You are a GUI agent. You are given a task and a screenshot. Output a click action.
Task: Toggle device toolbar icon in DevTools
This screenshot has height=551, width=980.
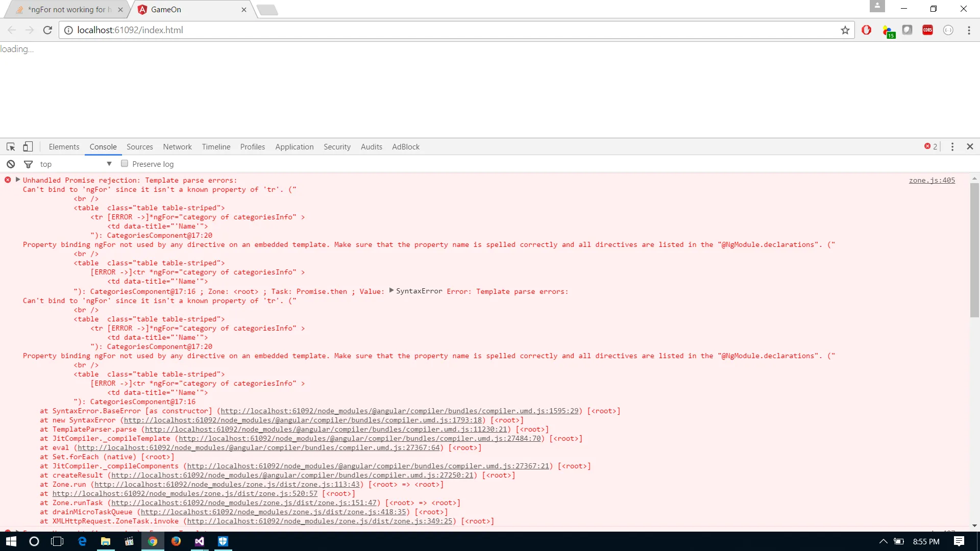tap(28, 147)
